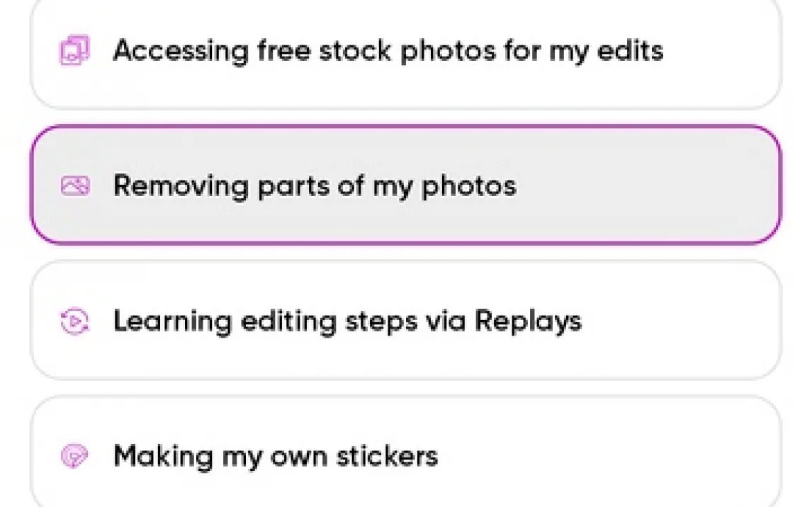Click the photo removal image icon

74,186
